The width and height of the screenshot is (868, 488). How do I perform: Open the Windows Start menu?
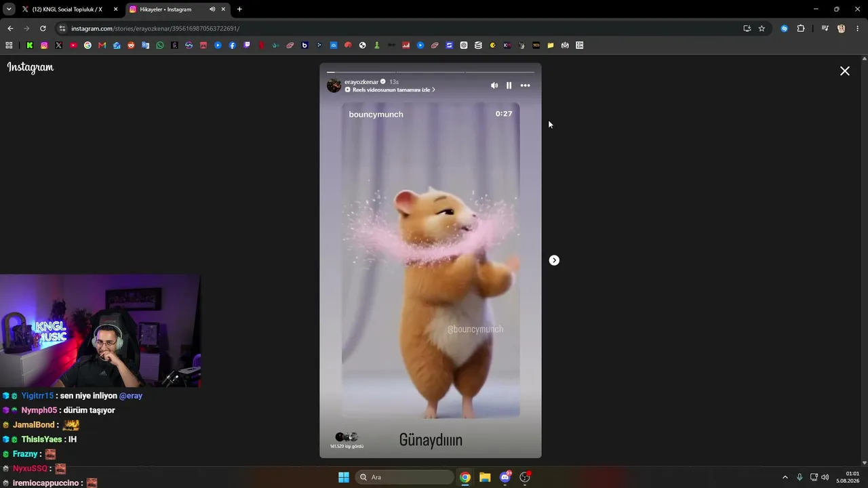click(344, 477)
